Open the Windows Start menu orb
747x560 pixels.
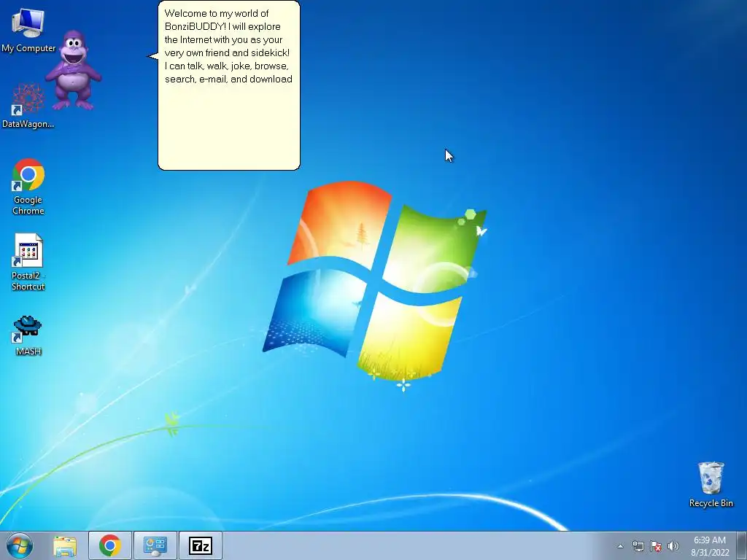pyautogui.click(x=20, y=545)
